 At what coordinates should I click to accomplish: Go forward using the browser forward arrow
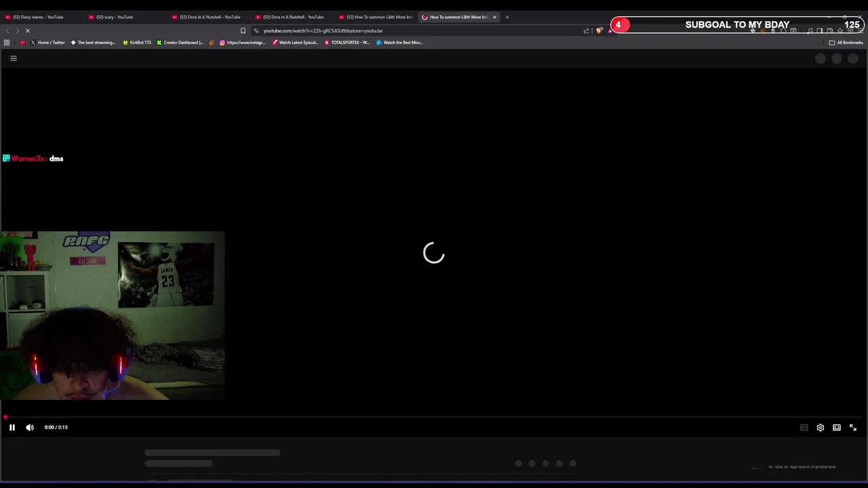point(18,30)
